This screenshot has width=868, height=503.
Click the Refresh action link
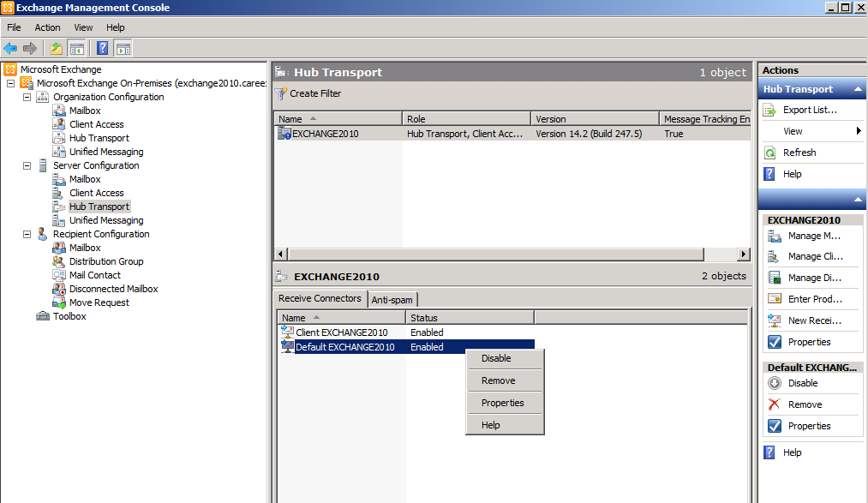click(x=799, y=153)
